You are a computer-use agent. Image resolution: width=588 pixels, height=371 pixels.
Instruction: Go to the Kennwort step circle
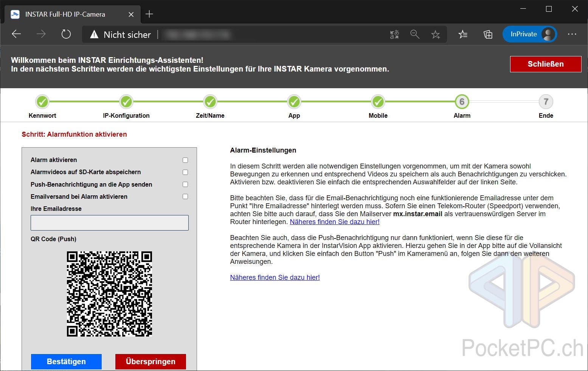42,101
